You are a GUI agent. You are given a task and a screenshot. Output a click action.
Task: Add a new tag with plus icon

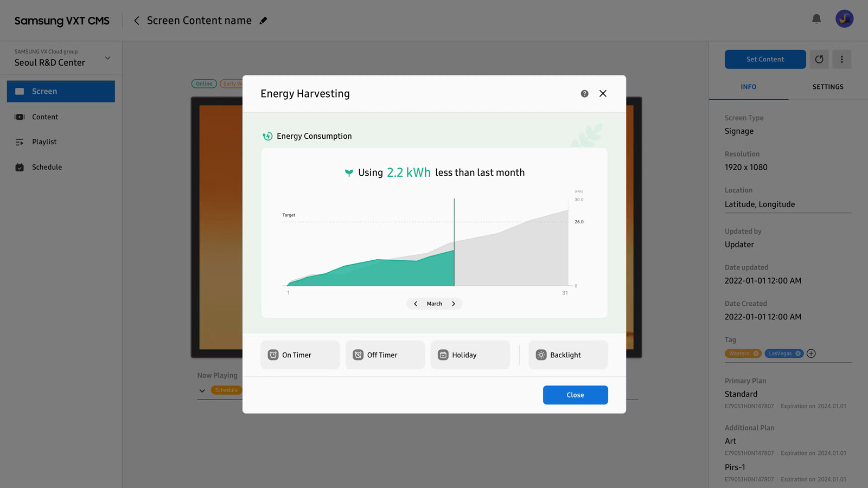(811, 354)
